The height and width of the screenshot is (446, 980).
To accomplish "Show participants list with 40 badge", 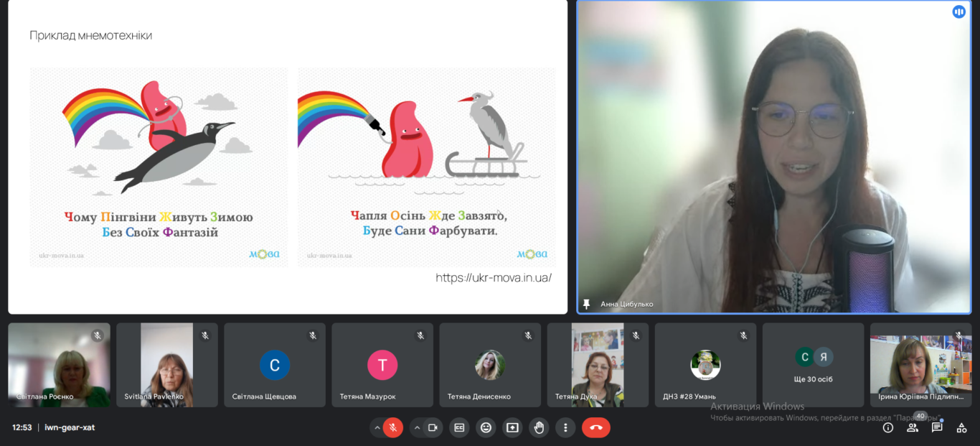I will [913, 427].
